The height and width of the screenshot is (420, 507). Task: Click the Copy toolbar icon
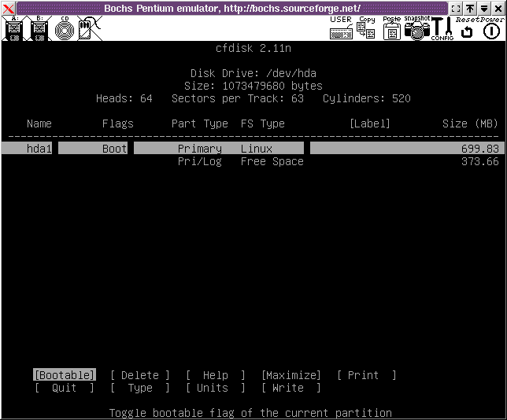tap(366, 29)
